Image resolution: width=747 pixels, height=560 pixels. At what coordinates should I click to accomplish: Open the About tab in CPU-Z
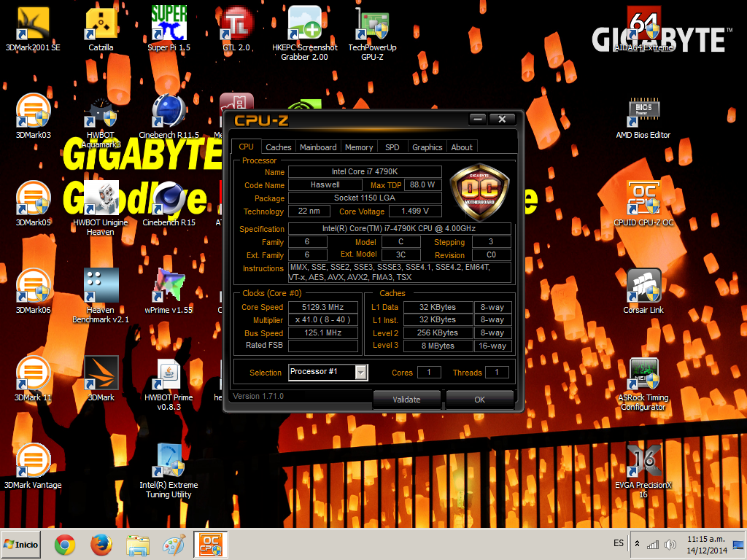tap(462, 147)
